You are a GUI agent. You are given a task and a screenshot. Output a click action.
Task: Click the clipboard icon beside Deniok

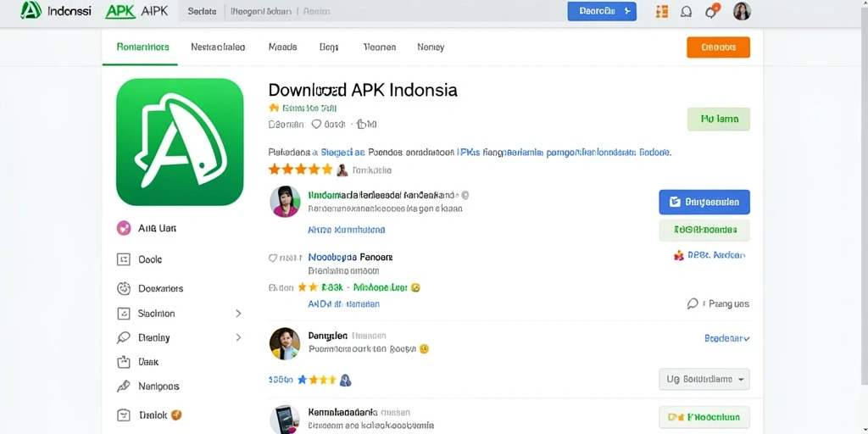(124, 415)
